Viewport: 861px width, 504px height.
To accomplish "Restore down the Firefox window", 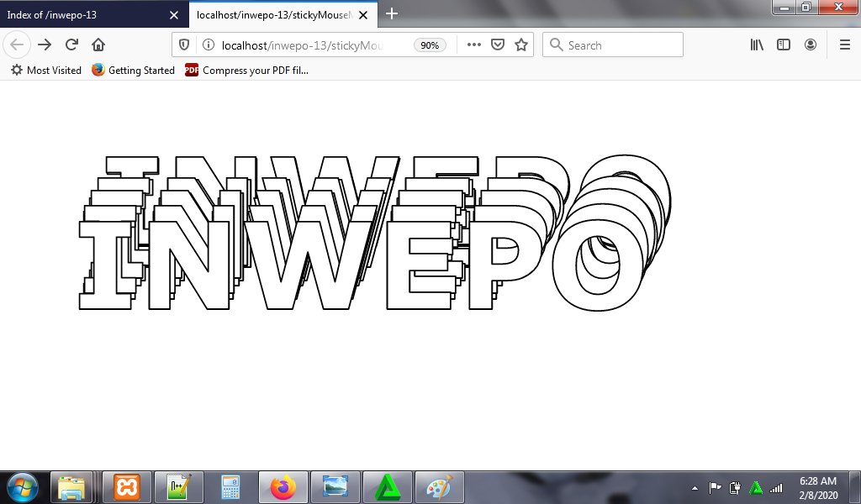I will point(806,7).
